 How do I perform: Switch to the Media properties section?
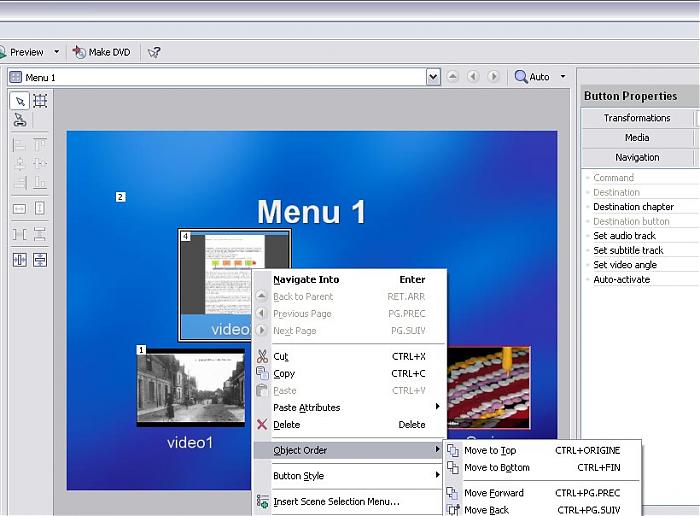click(x=637, y=138)
